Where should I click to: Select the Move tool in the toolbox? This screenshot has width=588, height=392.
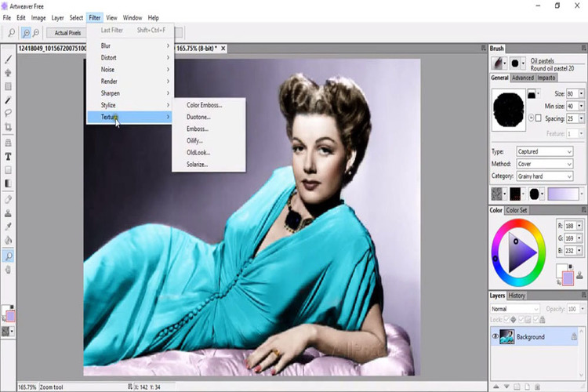coord(9,72)
